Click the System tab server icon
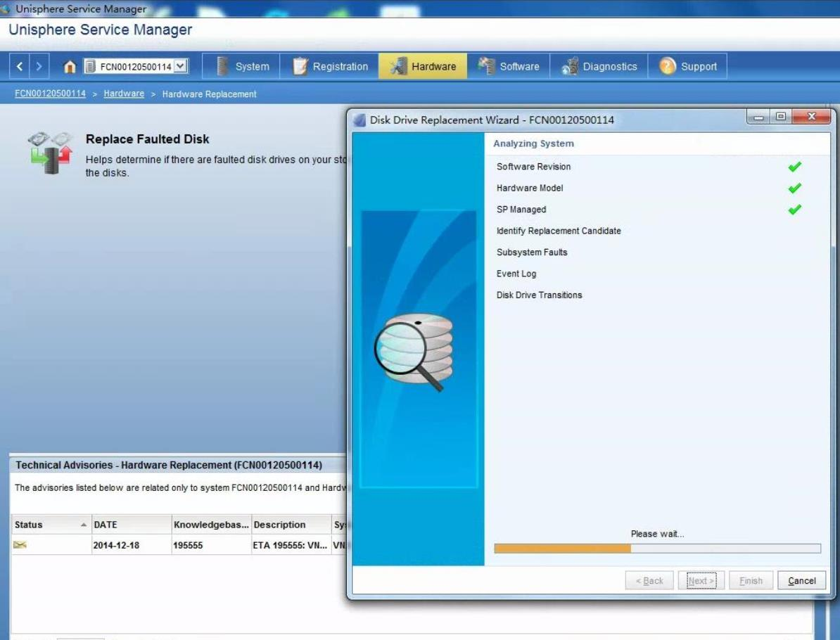This screenshot has height=640, width=840. click(x=222, y=66)
